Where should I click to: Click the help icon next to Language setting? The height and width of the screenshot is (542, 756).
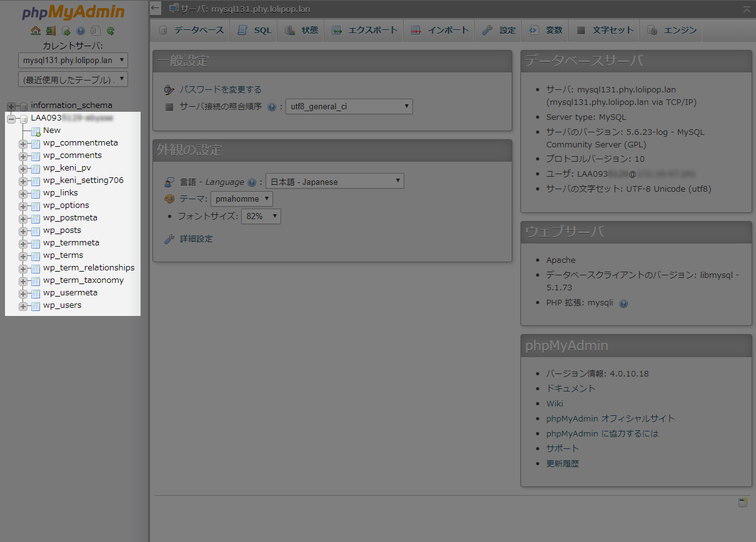pyautogui.click(x=252, y=180)
